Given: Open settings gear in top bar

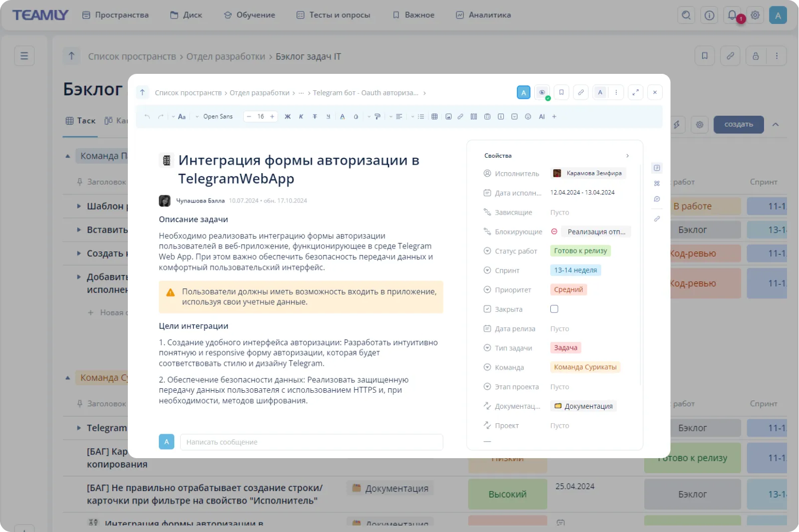Looking at the screenshot, I should [x=755, y=15].
